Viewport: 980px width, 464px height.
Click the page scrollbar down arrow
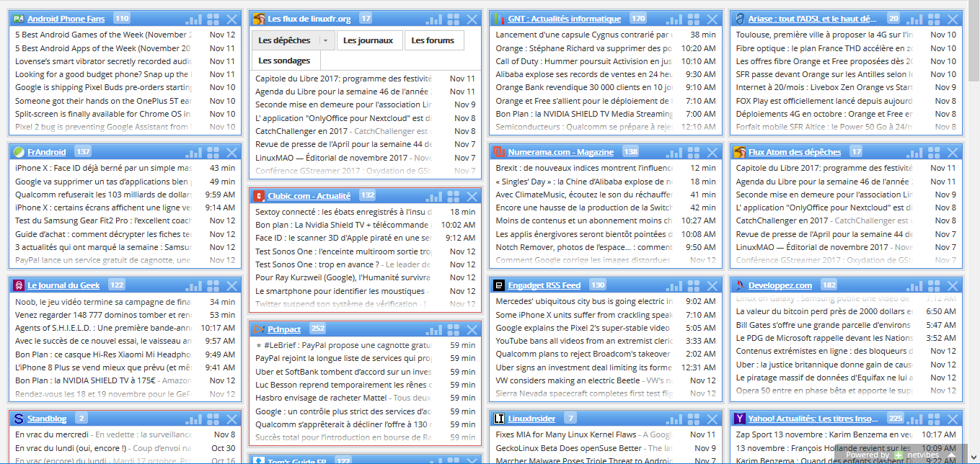974,458
